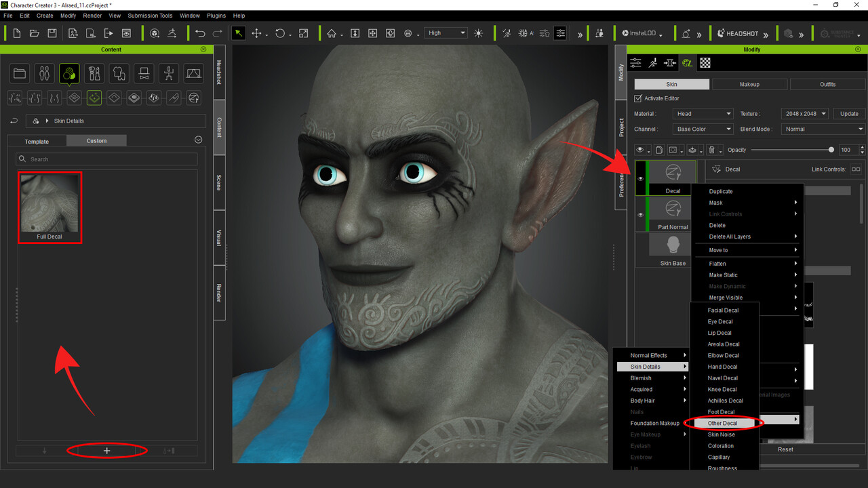Uncheck the Activate Editor checkbox
Screen dimensions: 868x488
click(x=637, y=98)
